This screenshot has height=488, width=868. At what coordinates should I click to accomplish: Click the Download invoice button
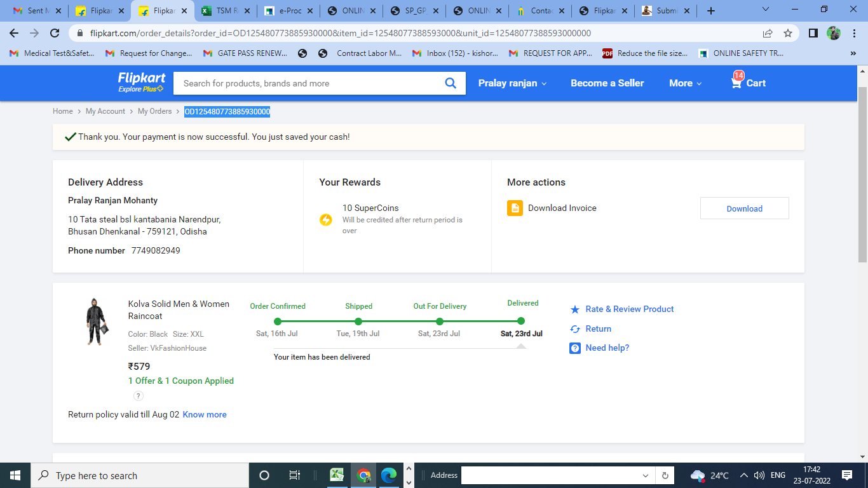744,208
